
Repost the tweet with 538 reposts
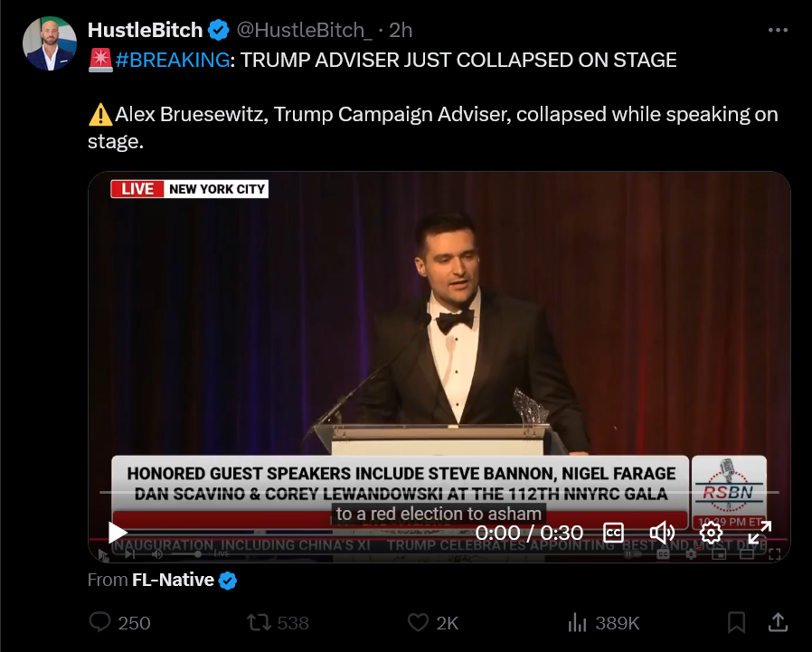click(279, 622)
